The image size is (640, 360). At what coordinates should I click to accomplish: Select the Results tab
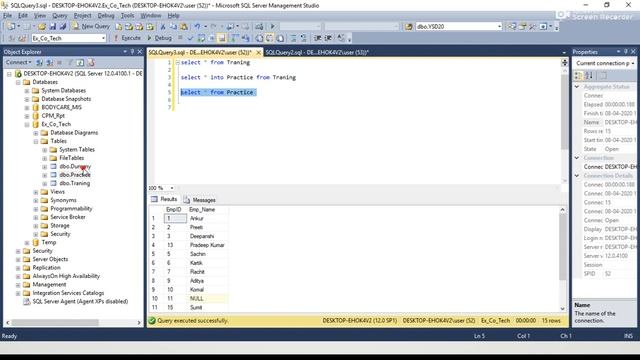(164, 199)
